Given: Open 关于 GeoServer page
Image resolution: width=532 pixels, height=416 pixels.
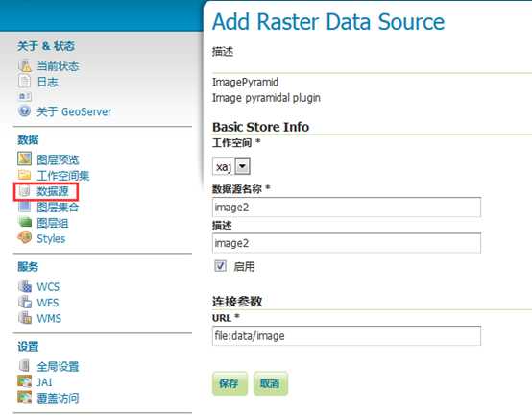Looking at the screenshot, I should 74,111.
